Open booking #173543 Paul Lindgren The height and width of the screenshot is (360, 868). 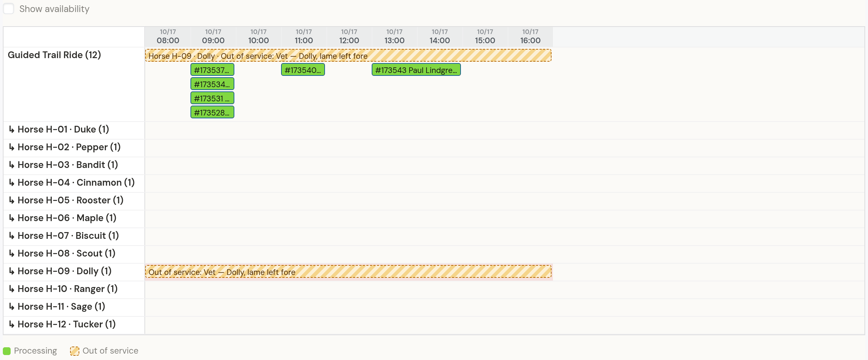coord(416,70)
